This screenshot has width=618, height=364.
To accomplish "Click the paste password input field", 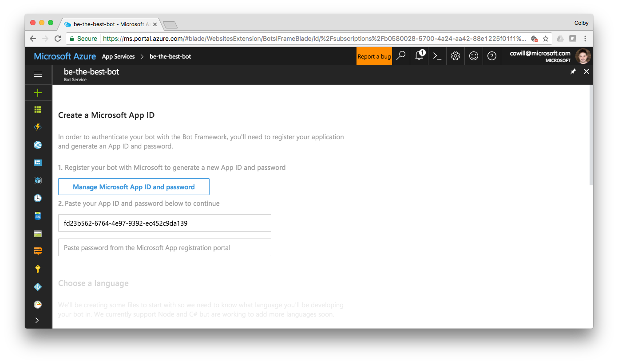I will click(x=165, y=247).
